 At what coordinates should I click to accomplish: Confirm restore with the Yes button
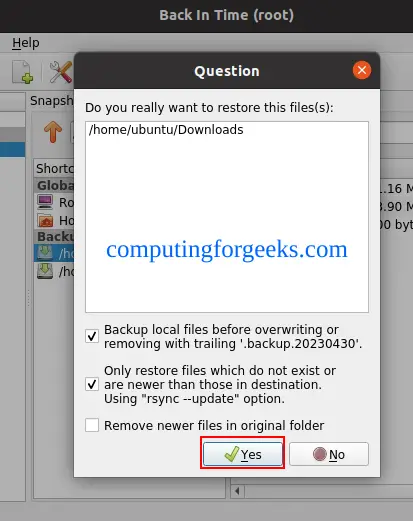pos(243,454)
